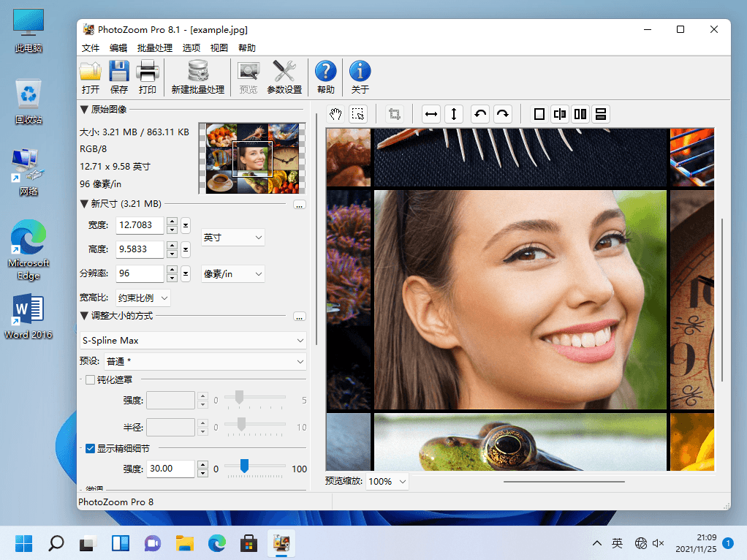This screenshot has height=560, width=747.
Task: Rotate image clockwise
Action: (x=503, y=114)
